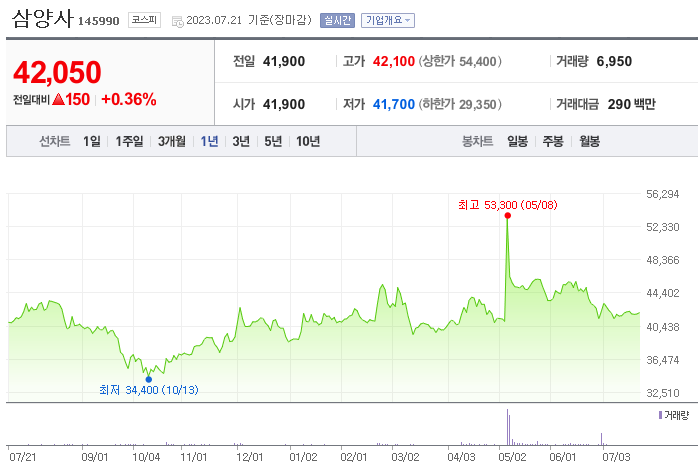Show the 주봉 weekly candlestick chart
The width and height of the screenshot is (698, 473).
coord(553,141)
